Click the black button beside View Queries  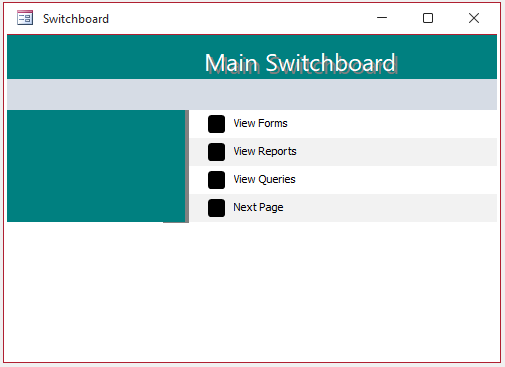pyautogui.click(x=216, y=180)
